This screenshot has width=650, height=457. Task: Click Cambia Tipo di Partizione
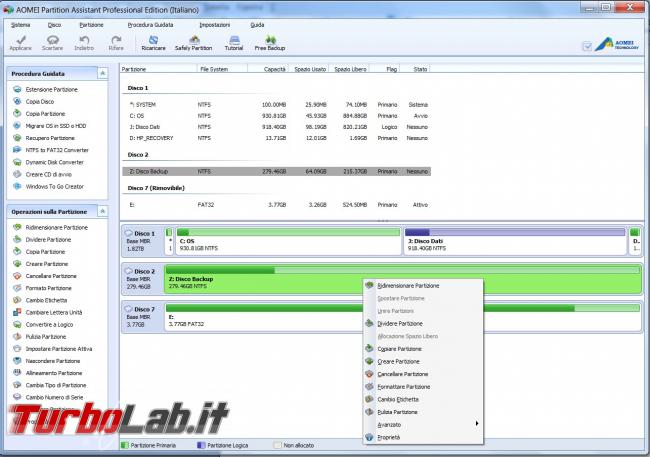pyautogui.click(x=56, y=385)
